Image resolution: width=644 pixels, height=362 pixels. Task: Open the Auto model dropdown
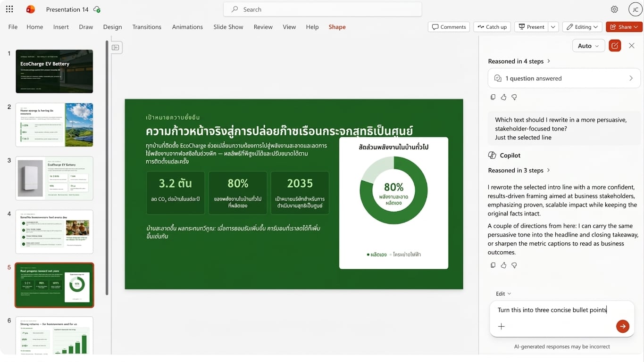click(588, 46)
